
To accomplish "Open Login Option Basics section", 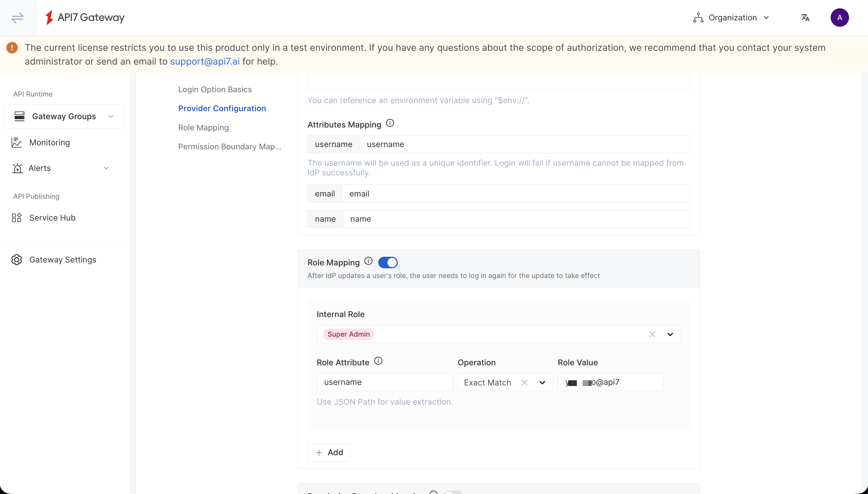I will click(x=214, y=89).
